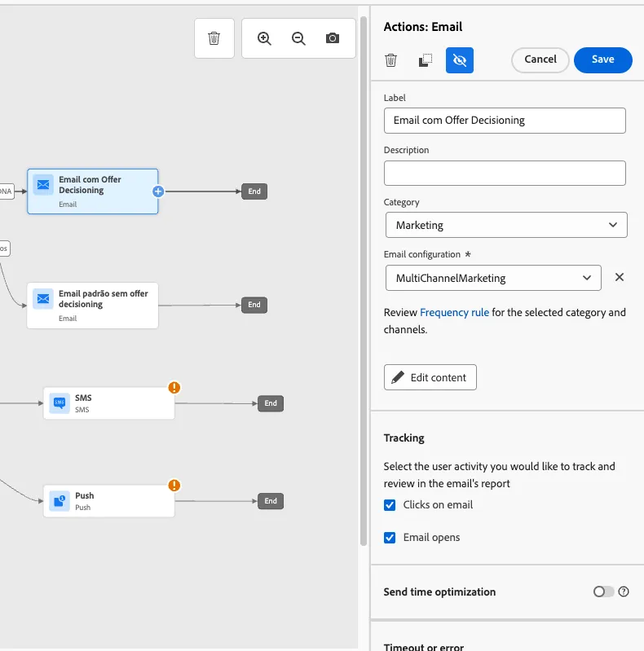The width and height of the screenshot is (644, 651).
Task: Enable Send time optimization toggle
Action: 603,592
